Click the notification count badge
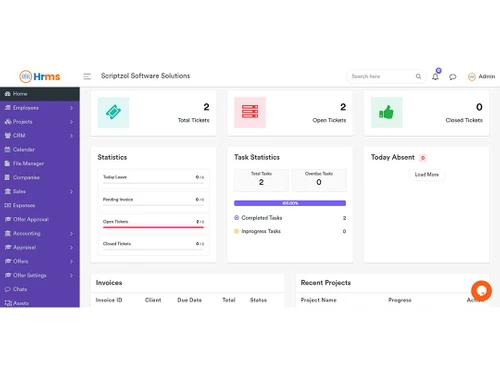Image resolution: width=500 pixels, height=375 pixels. click(439, 71)
